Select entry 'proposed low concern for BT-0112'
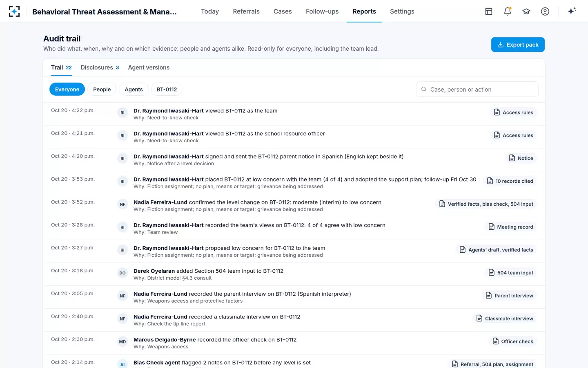The width and height of the screenshot is (588, 368). [294, 251]
